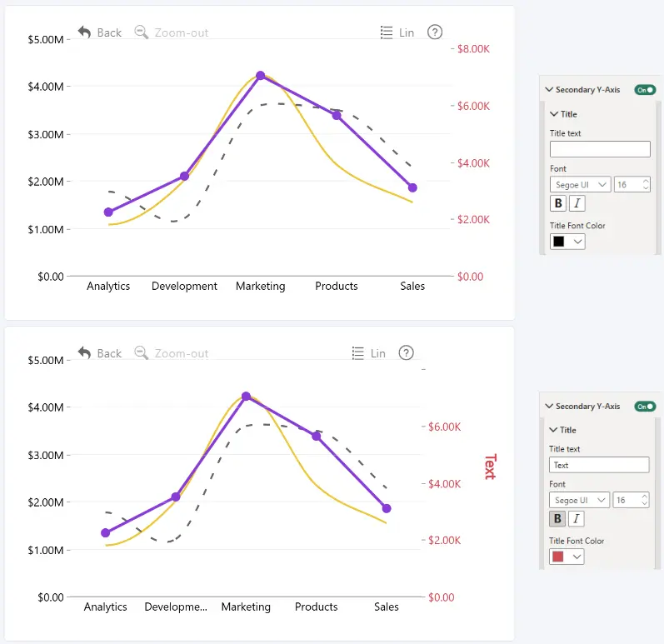Click the $8.00K secondary axis label
Viewport: 664px width, 644px height.
click(x=473, y=48)
